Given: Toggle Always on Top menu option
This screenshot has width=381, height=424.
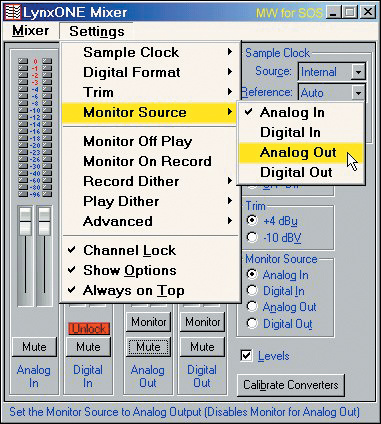Looking at the screenshot, I should click(151, 290).
